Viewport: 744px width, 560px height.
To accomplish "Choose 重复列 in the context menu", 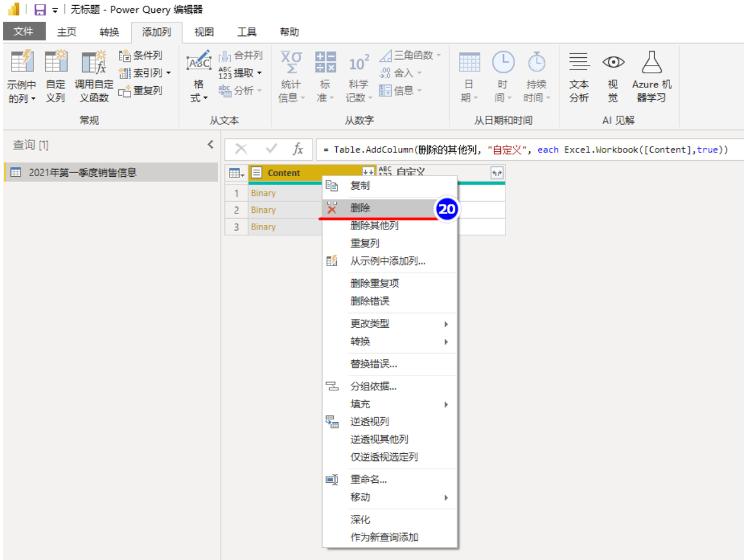I will pos(390,244).
